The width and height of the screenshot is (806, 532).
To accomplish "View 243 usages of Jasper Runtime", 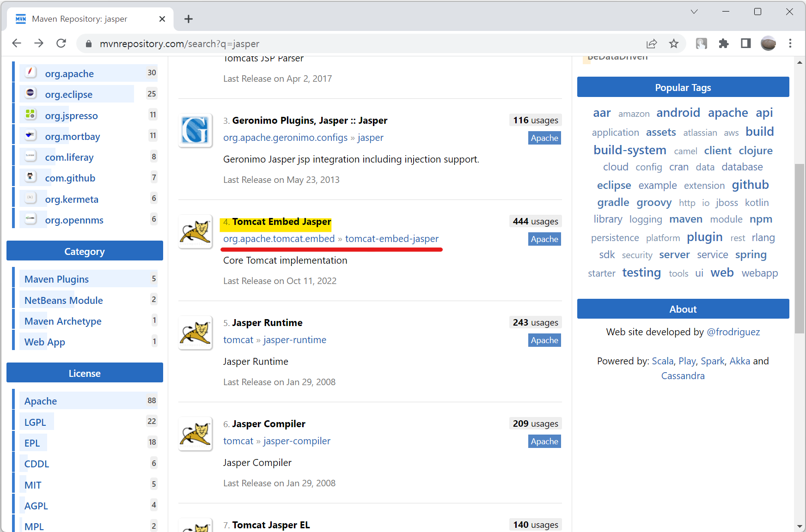I will coord(535,323).
